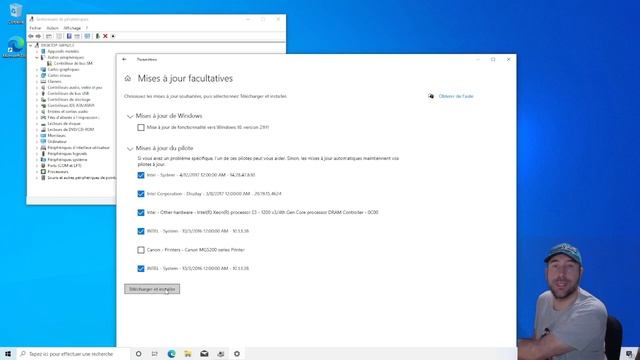Check the Canon MG5200 series Printer driver
Image resolution: width=640 pixels, height=360 pixels.
[141, 250]
